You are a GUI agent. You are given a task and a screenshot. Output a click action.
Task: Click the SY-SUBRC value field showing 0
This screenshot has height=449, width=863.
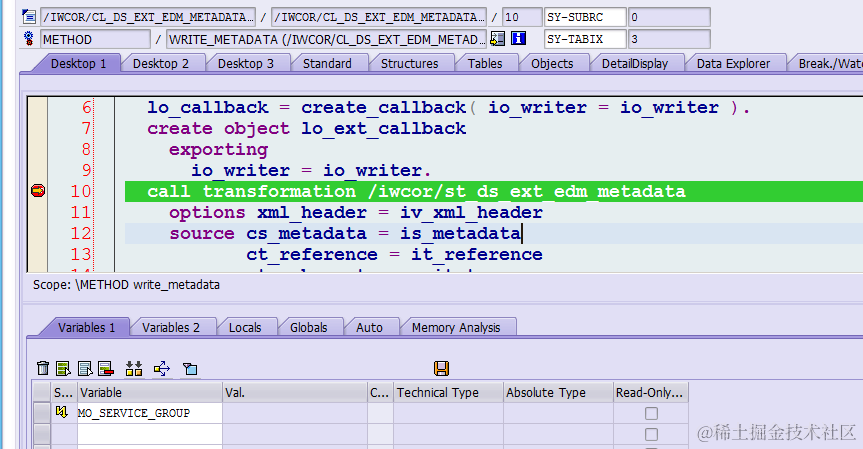[669, 17]
